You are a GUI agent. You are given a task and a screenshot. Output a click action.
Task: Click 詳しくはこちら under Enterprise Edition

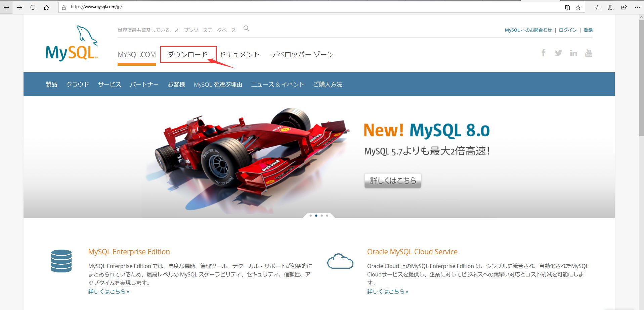tap(109, 292)
